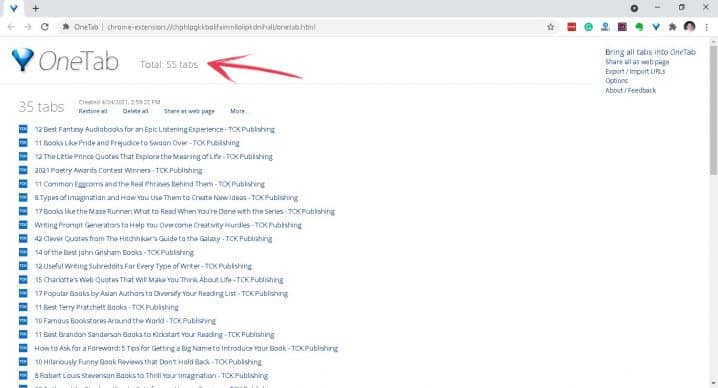Open '11 Best Brandon Sanderson Books' link
718x388 pixels.
154,334
